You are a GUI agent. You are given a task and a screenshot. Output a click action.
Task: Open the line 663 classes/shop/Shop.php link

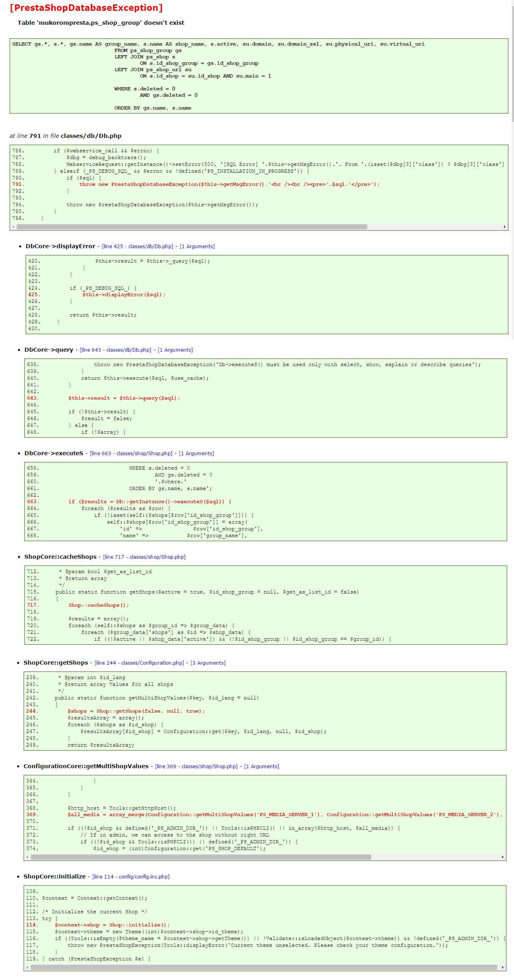(x=131, y=453)
